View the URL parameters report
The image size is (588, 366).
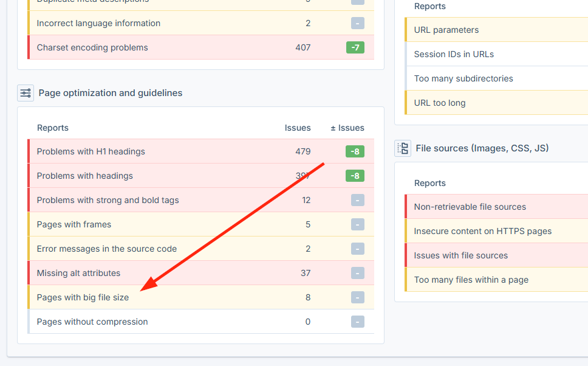coord(446,29)
